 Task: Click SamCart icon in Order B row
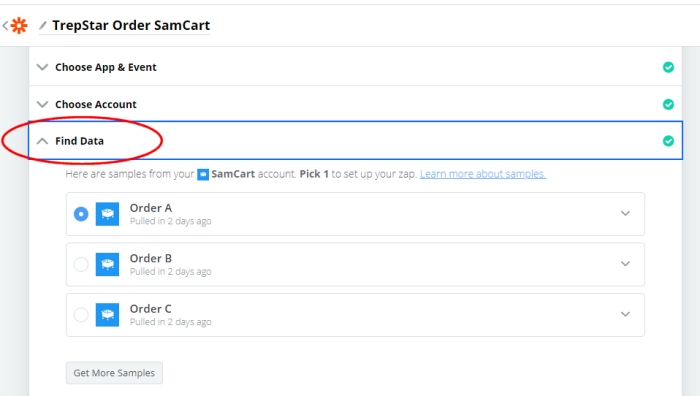point(107,264)
